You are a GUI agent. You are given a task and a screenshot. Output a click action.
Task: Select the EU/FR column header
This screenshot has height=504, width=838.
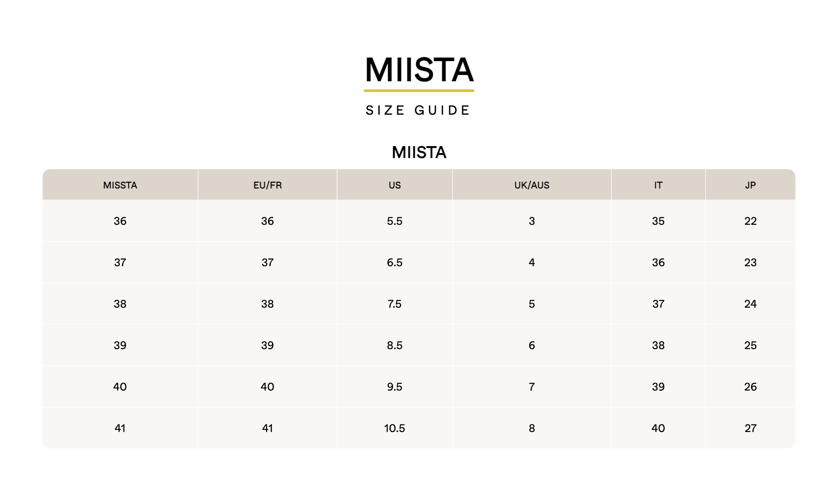(267, 185)
